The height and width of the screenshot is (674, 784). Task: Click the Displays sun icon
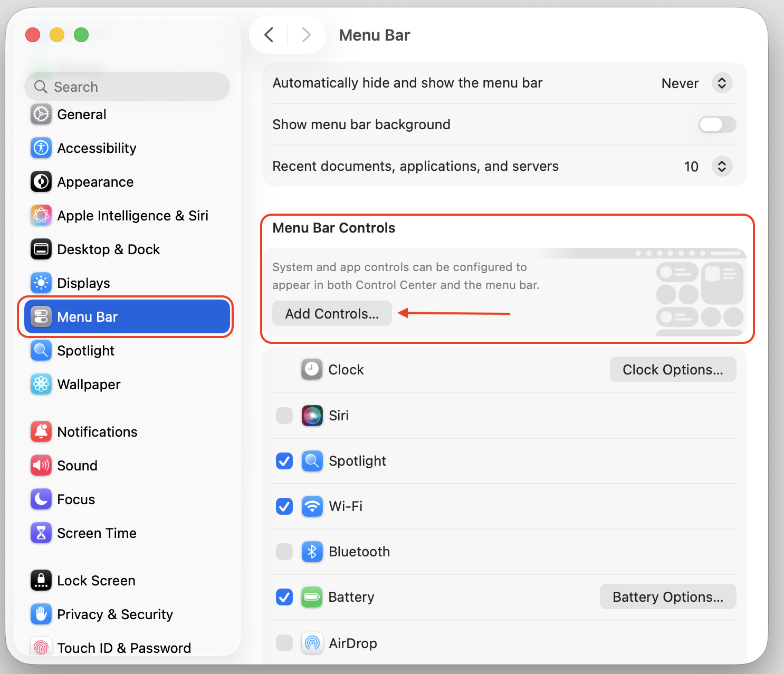point(41,283)
